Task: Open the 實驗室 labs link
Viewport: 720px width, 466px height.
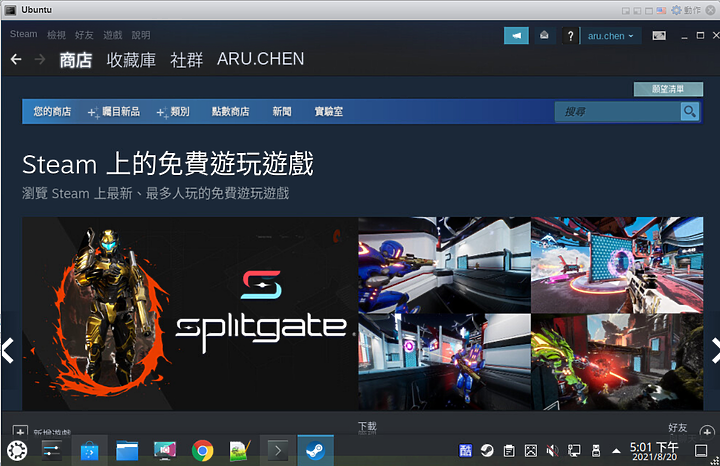Action: click(328, 112)
